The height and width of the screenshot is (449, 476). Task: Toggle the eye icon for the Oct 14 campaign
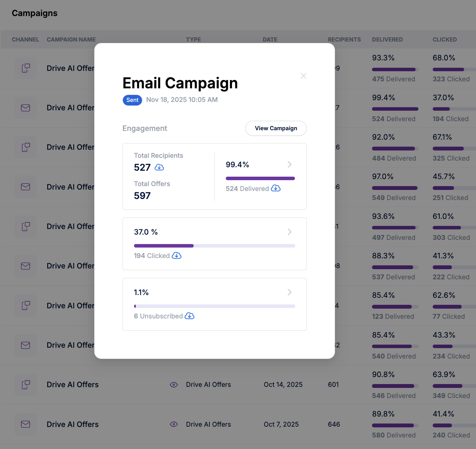174,385
